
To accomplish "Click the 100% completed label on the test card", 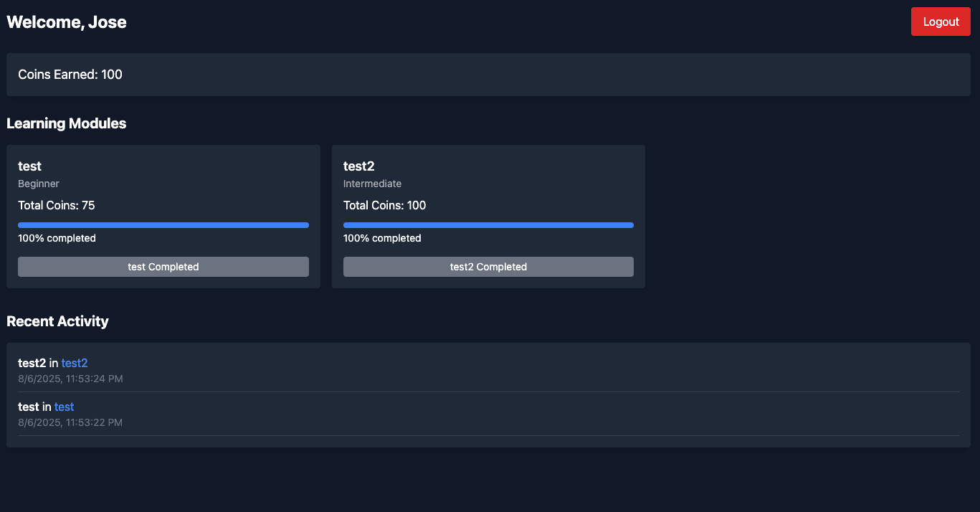I will (x=57, y=237).
